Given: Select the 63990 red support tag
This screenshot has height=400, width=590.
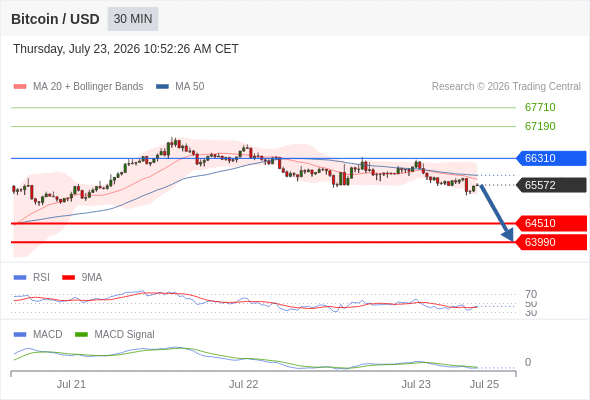Looking at the screenshot, I should (551, 242).
